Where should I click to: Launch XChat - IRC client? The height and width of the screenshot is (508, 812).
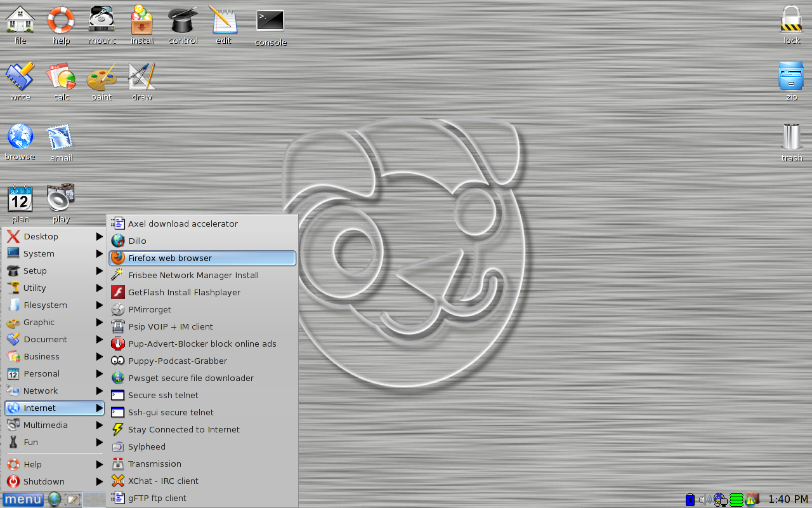(x=202, y=481)
